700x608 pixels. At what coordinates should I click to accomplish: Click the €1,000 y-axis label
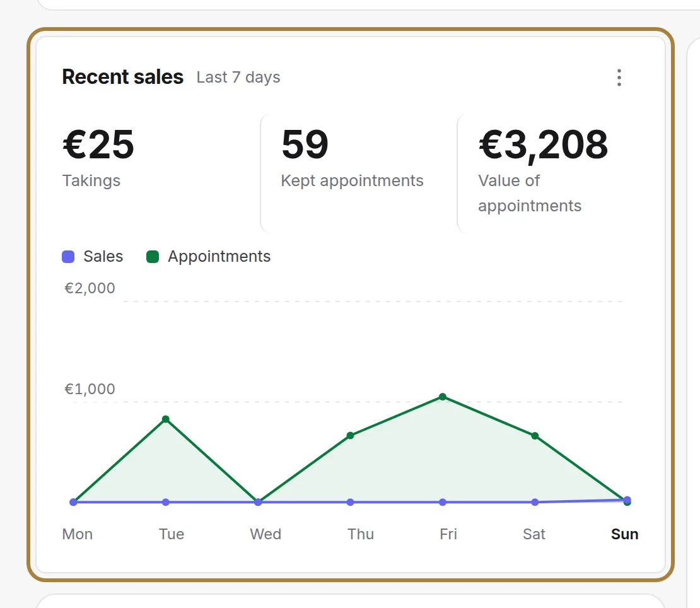tap(90, 389)
